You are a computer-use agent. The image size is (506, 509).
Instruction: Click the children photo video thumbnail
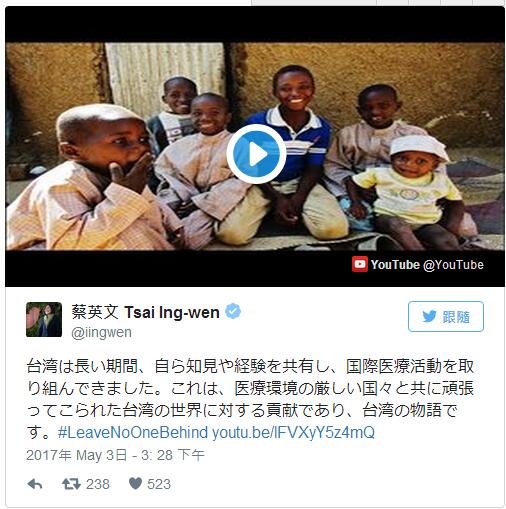pos(255,146)
